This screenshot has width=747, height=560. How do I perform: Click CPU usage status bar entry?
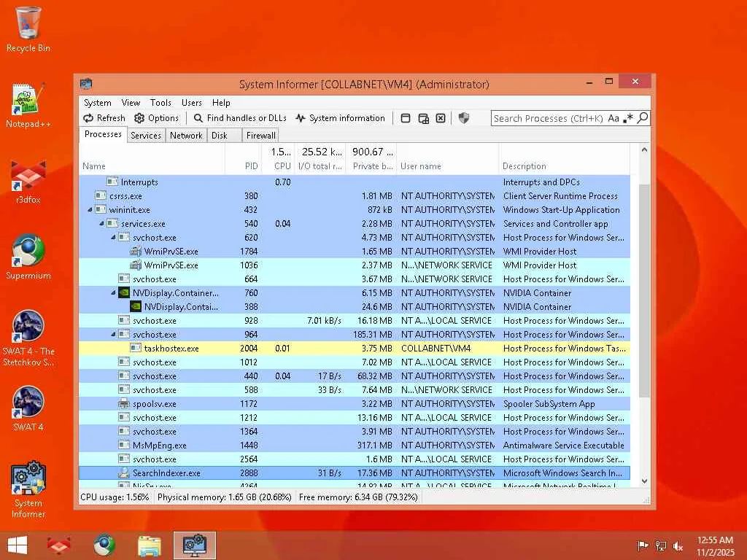point(115,497)
